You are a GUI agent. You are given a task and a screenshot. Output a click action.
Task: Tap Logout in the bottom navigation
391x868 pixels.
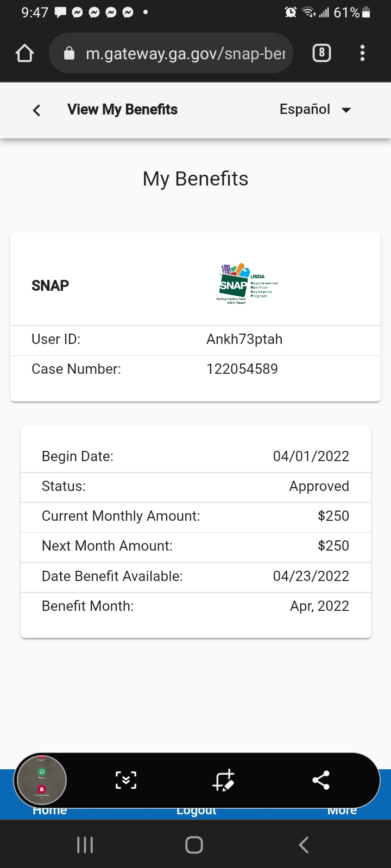197,810
